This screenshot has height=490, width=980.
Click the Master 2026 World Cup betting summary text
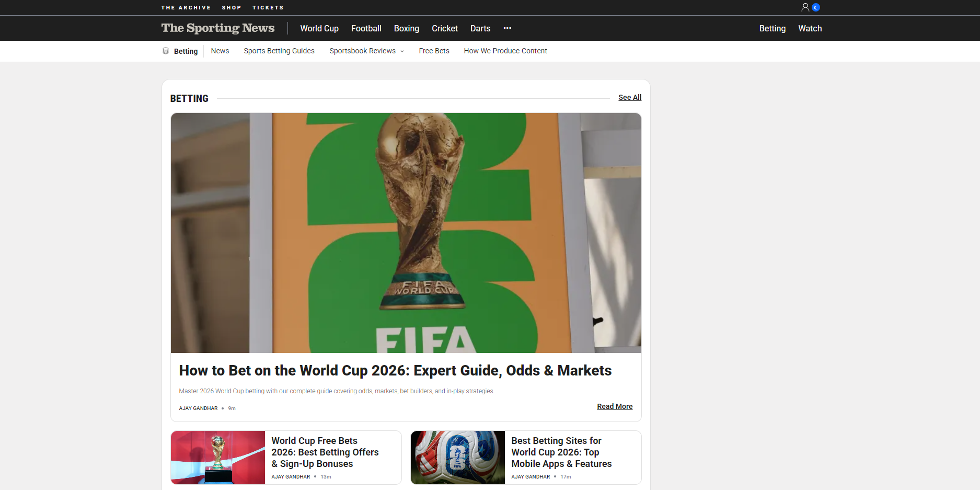pyautogui.click(x=337, y=391)
